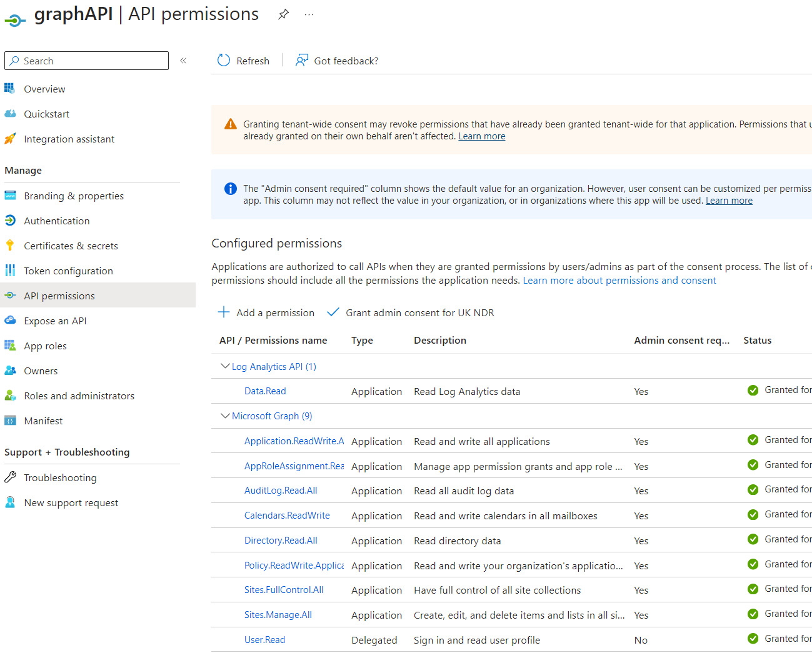Click Add a permission
The width and height of the screenshot is (812, 653).
pyautogui.click(x=266, y=312)
